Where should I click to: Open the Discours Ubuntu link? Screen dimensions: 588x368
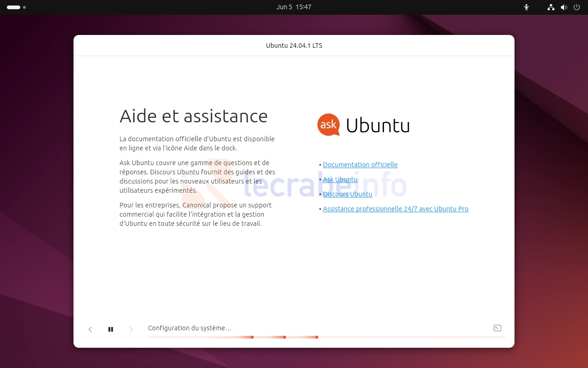click(x=347, y=194)
